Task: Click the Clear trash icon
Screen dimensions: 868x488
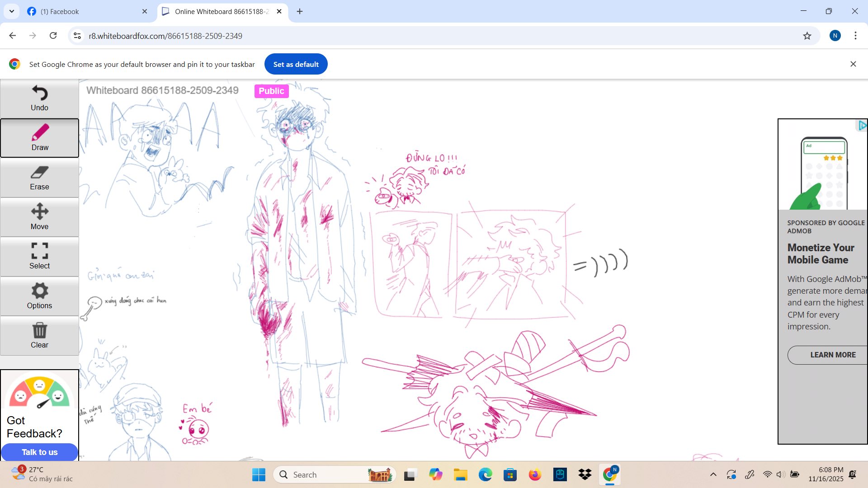Action: click(39, 336)
